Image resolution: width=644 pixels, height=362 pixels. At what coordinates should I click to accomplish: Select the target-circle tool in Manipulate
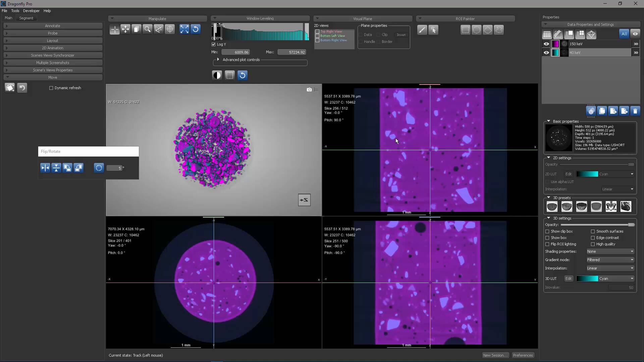click(x=170, y=29)
